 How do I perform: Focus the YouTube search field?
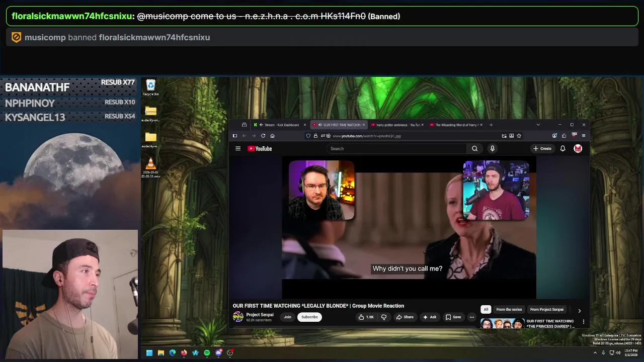click(397, 148)
